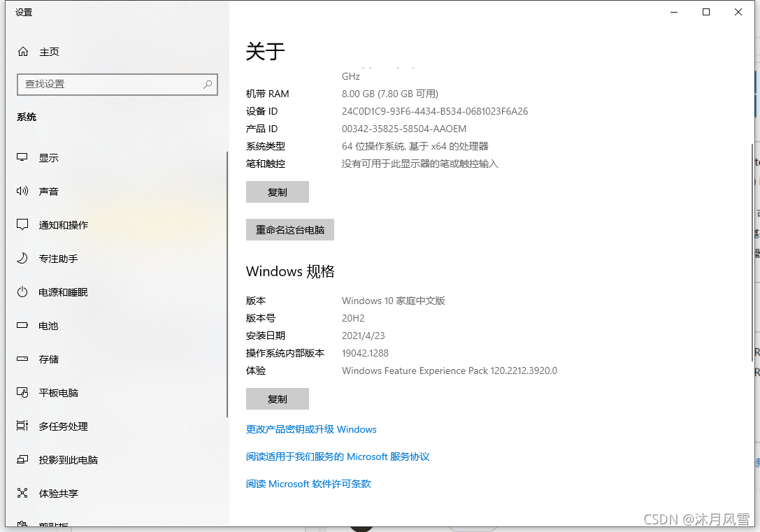Open the Microsoft 服务协议 link
This screenshot has width=760, height=532.
click(338, 456)
